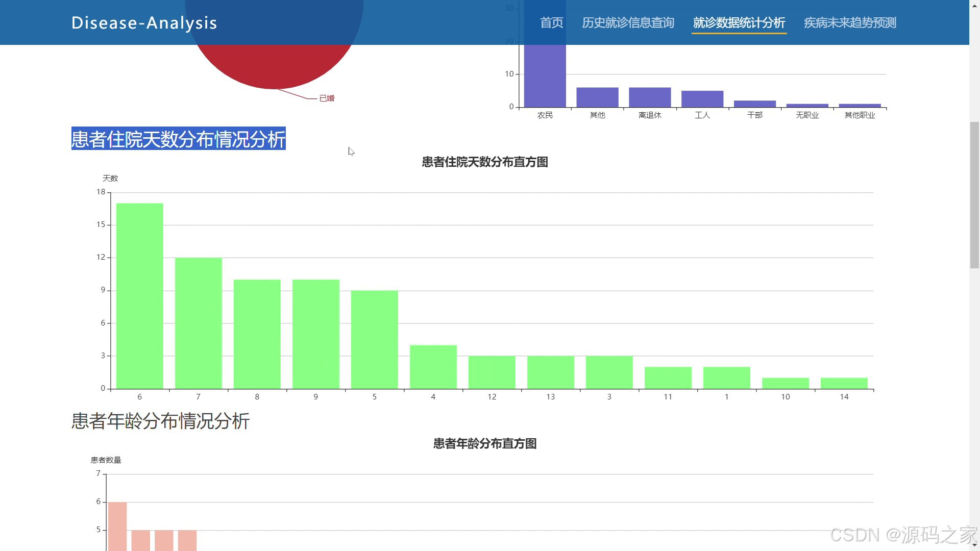Click the highlighted 患者住院天数分布情况分析 heading
This screenshot has width=980, height=551.
point(178,139)
